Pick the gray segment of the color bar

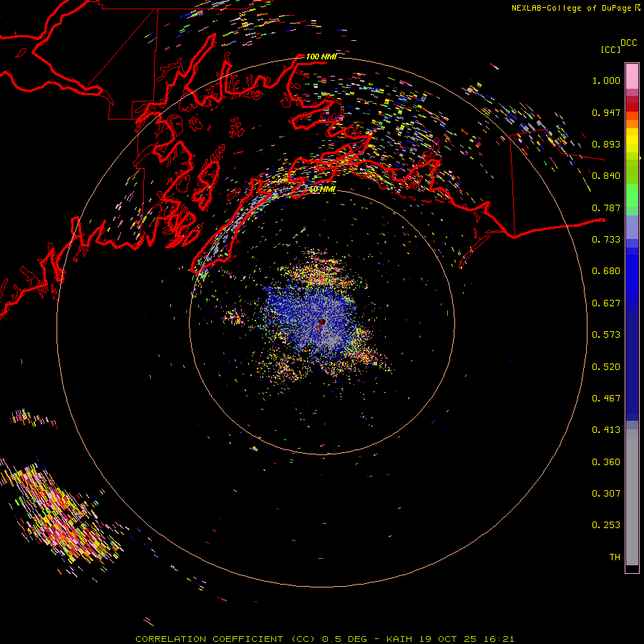(x=632, y=497)
